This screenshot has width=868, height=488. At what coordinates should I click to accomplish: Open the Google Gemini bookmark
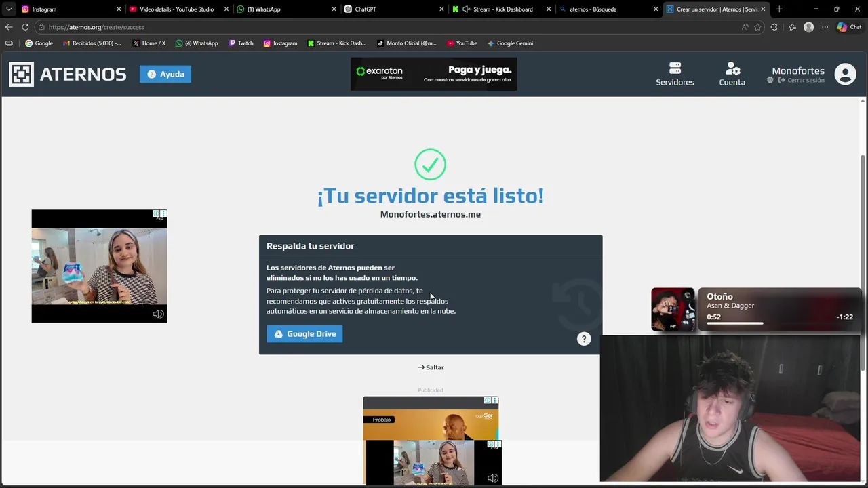point(510,43)
